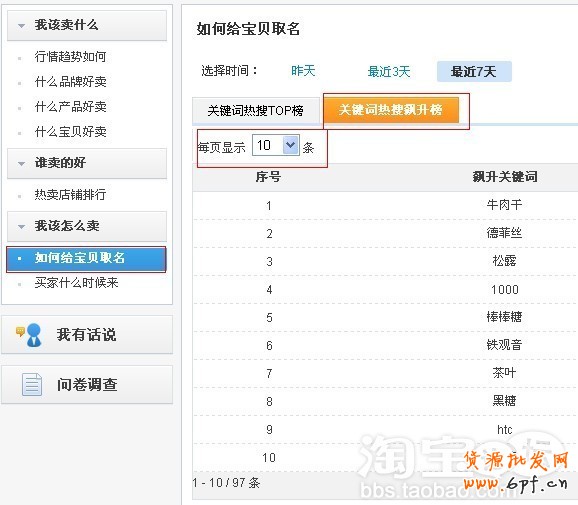Select the 关键词热搜飙升榜 tab
This screenshot has height=505, width=578.
coord(391,109)
